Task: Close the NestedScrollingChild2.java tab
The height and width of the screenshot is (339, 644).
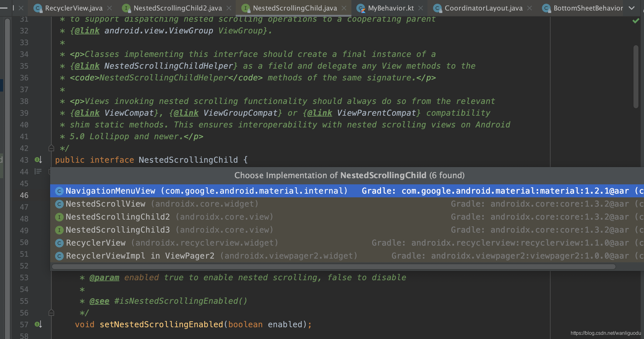Action: click(229, 8)
